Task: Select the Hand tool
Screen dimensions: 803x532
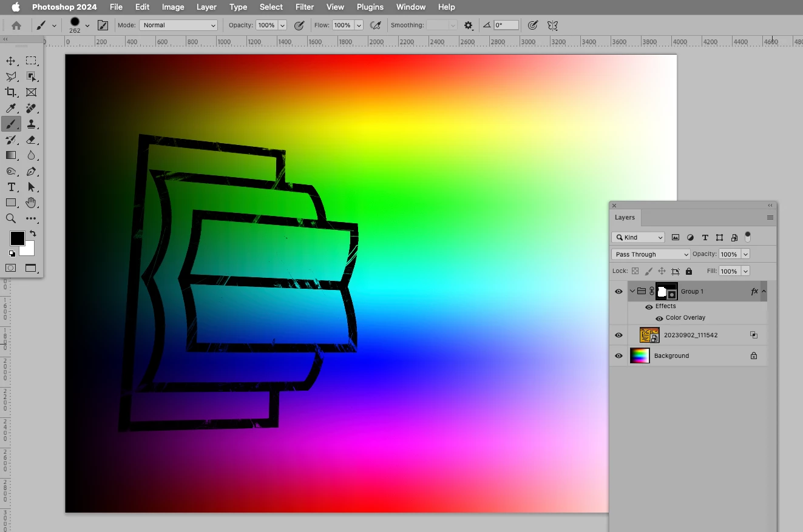Action: pyautogui.click(x=31, y=203)
